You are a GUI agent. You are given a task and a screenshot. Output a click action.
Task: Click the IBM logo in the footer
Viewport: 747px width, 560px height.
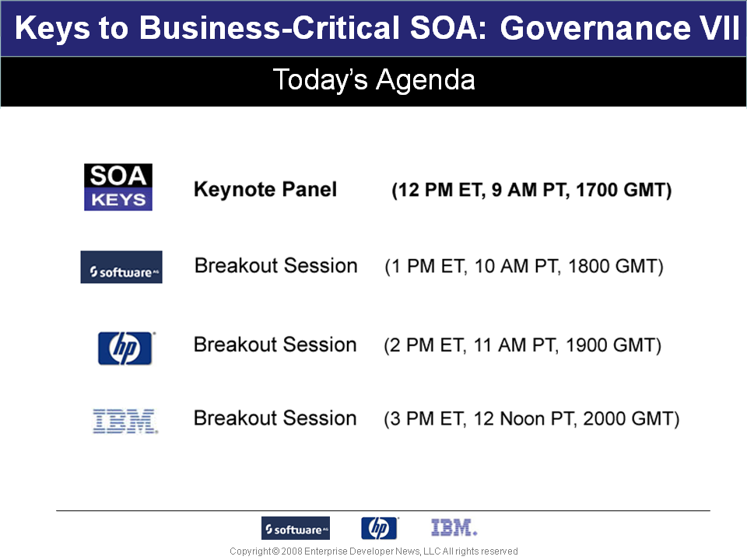(454, 527)
